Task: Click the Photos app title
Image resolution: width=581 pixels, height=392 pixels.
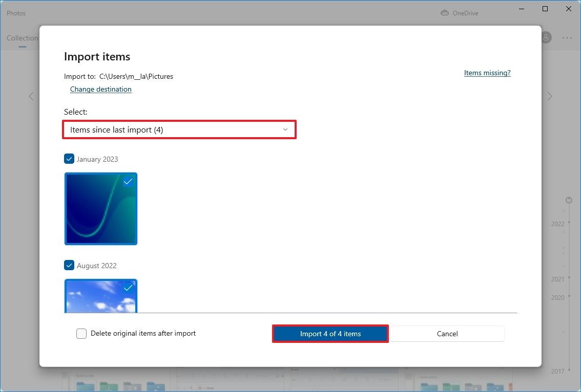Action: click(16, 13)
